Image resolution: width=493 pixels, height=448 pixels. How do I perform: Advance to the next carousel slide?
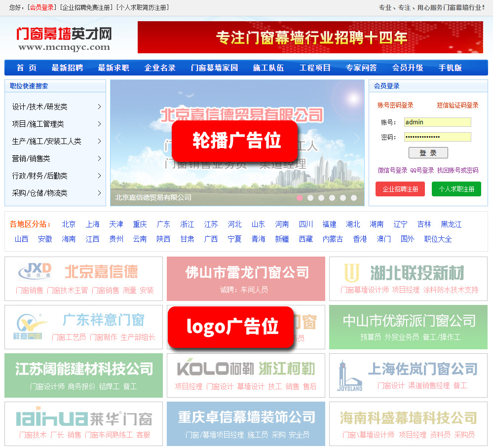click(356, 139)
